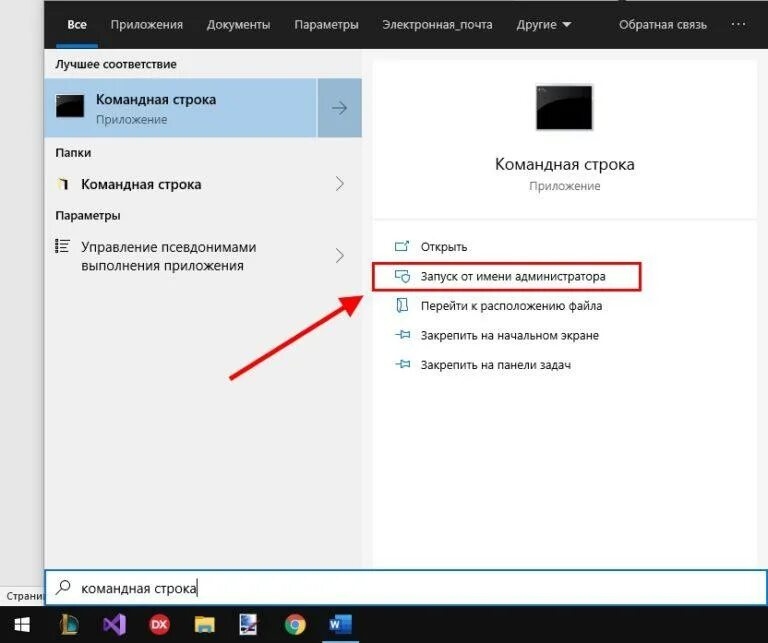
Task: Click the file location icon
Action: (402, 305)
